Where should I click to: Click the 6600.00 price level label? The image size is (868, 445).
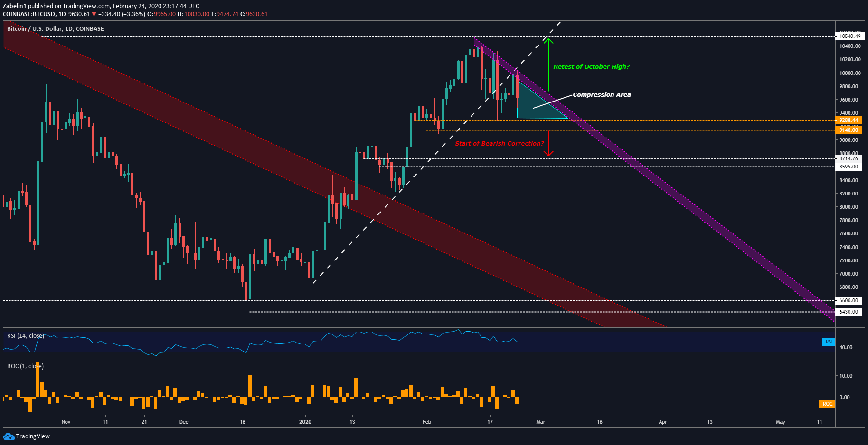point(849,300)
